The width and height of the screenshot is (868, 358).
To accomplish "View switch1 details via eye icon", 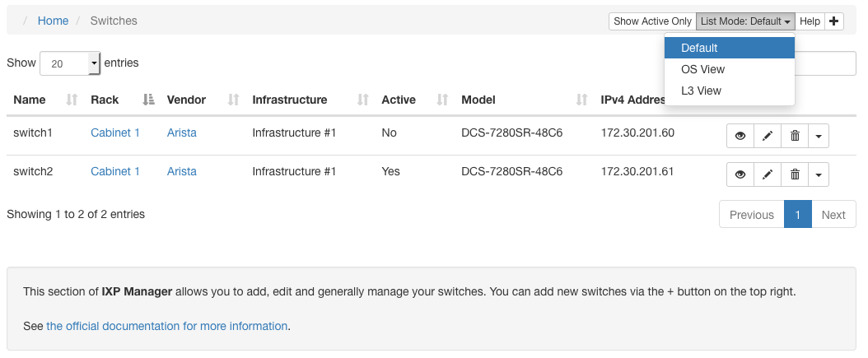I will pyautogui.click(x=740, y=136).
